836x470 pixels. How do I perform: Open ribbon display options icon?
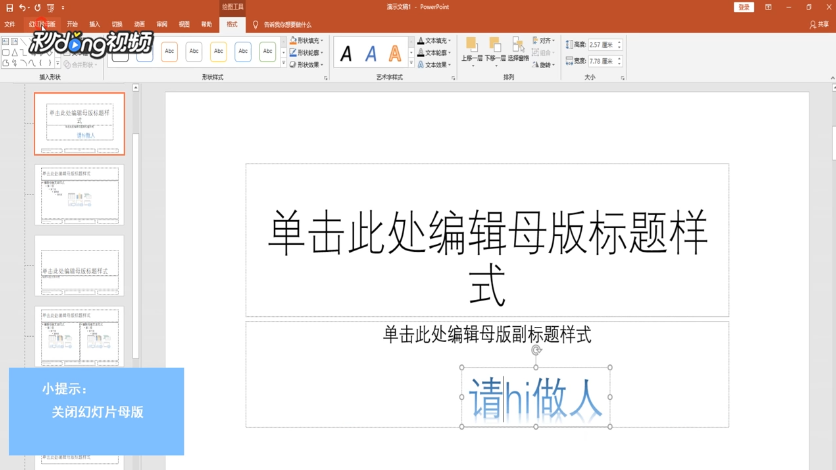(x=768, y=7)
